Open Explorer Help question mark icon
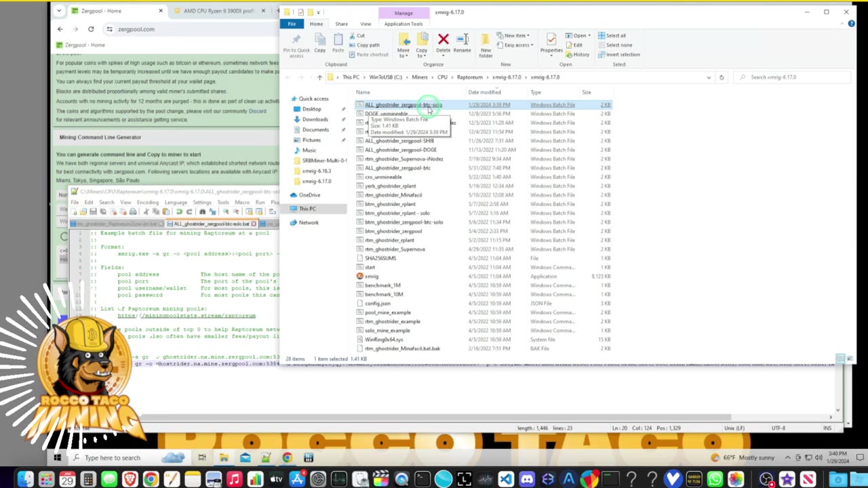 [851, 24]
